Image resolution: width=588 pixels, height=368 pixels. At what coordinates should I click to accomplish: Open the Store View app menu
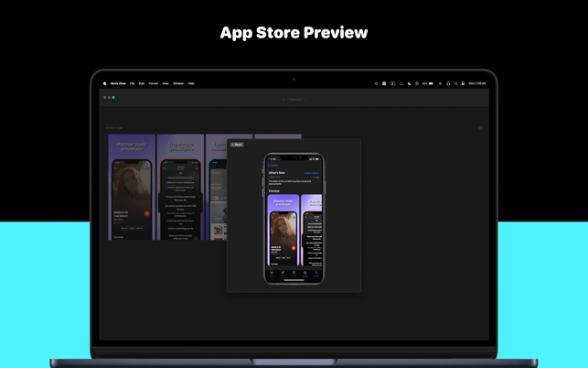coord(118,83)
